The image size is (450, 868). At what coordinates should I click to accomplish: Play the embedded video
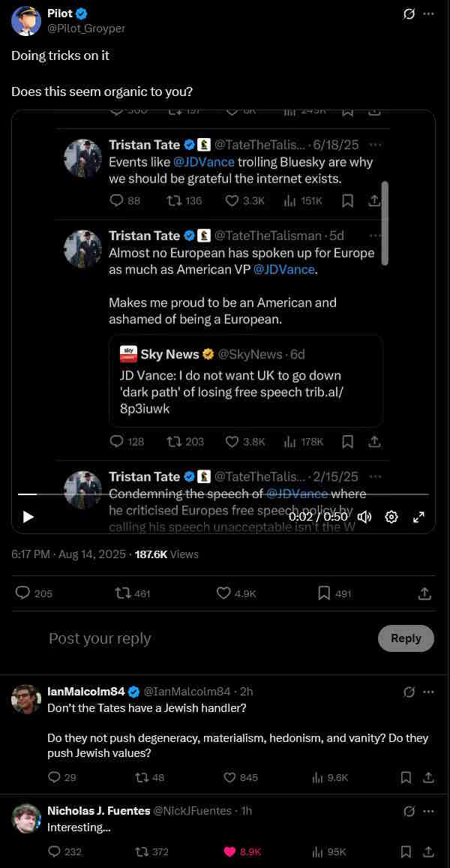point(28,516)
